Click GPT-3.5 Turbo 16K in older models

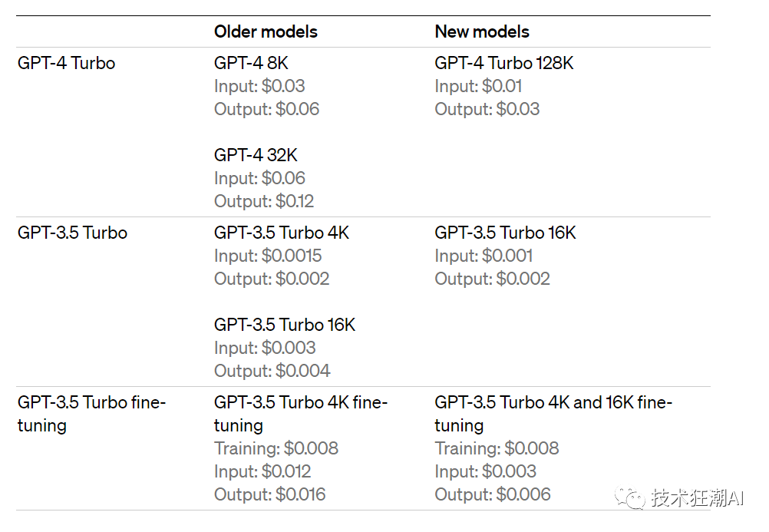(285, 325)
